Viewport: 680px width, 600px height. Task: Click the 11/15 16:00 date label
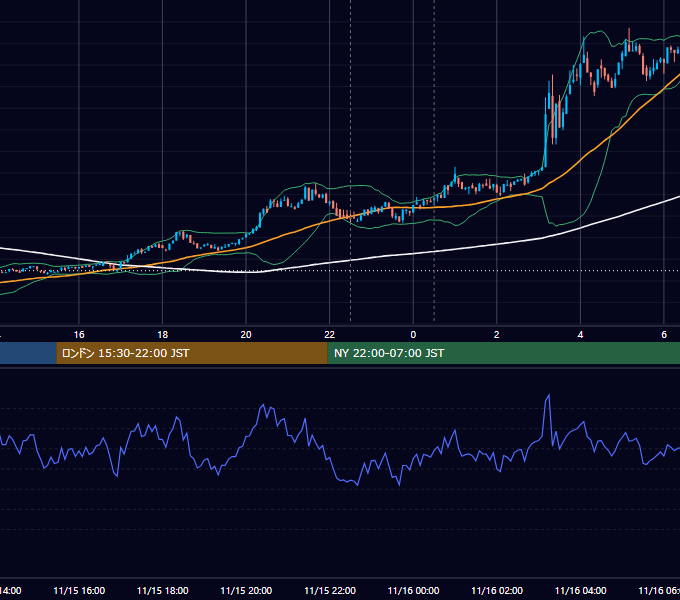(79, 590)
